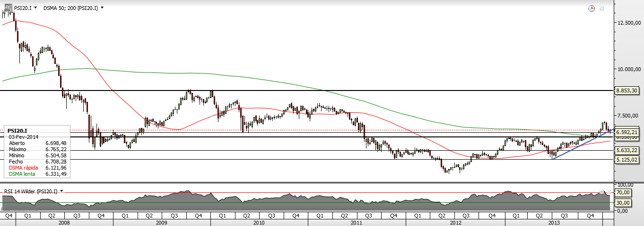This screenshot has height=226, width=644.
Task: Click the 2010 year label on the time axis
Action: point(259,222)
